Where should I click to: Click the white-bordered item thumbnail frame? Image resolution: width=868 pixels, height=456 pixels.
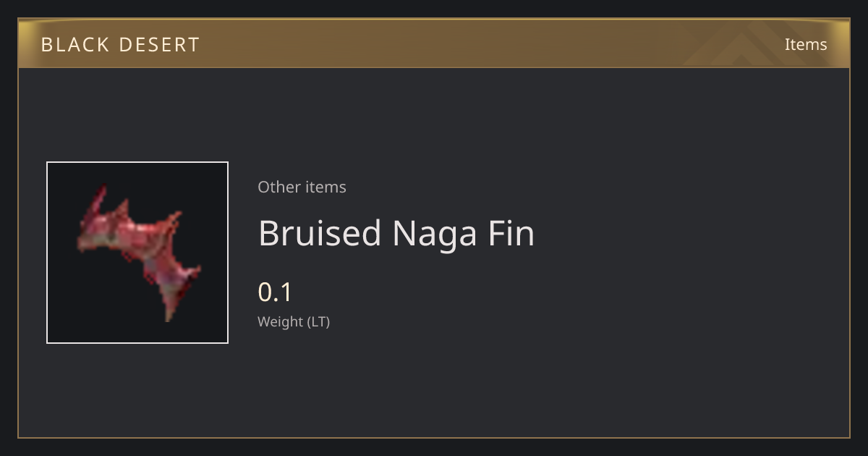137,253
